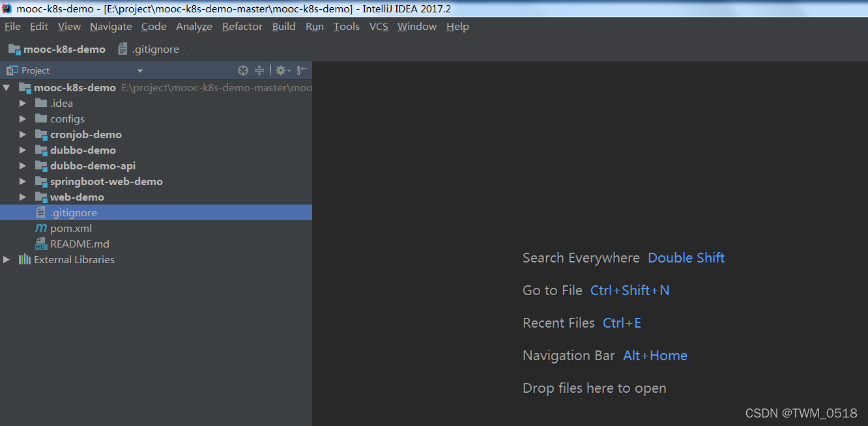Viewport: 868px width, 426px height.
Task: Click the .idea folder icon
Action: [41, 103]
